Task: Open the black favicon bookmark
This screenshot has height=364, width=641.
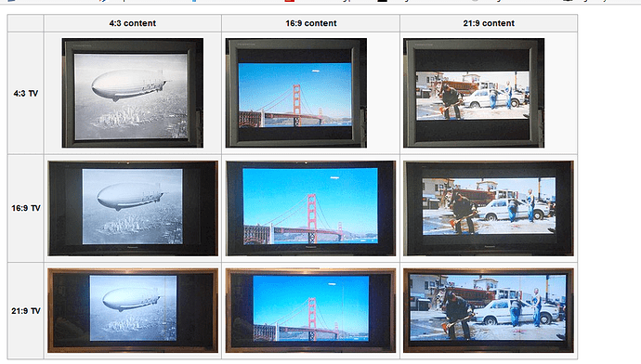Action: 382,1
